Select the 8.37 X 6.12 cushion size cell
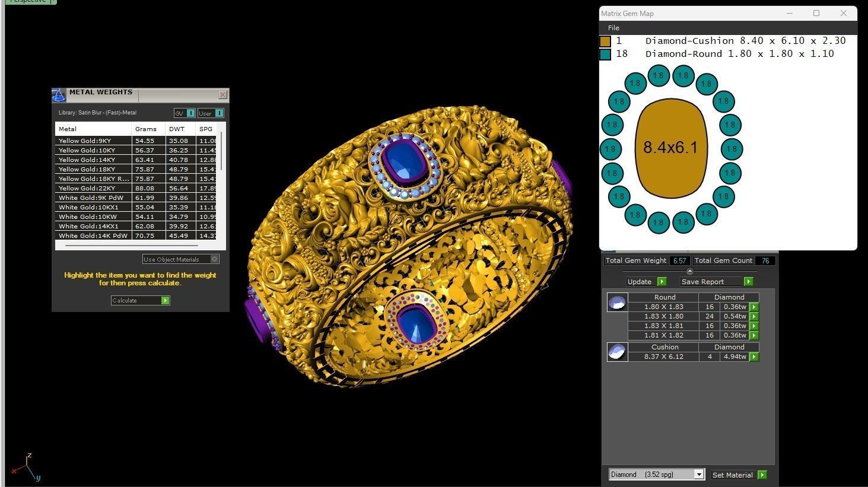The width and height of the screenshot is (868, 487). (x=663, y=357)
